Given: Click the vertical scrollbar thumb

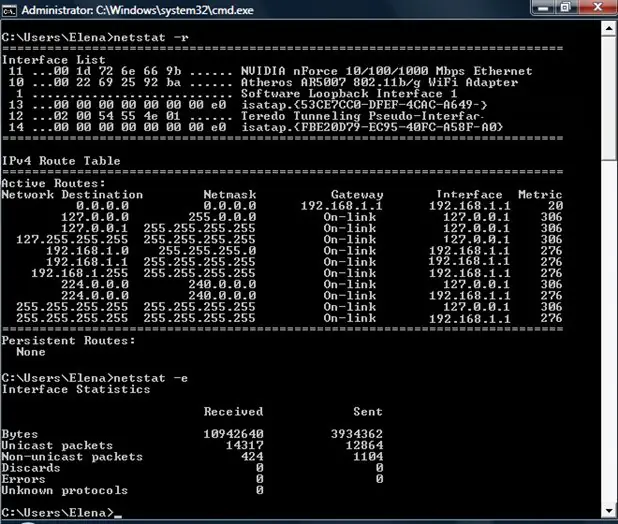Looking at the screenshot, I should click(609, 98).
